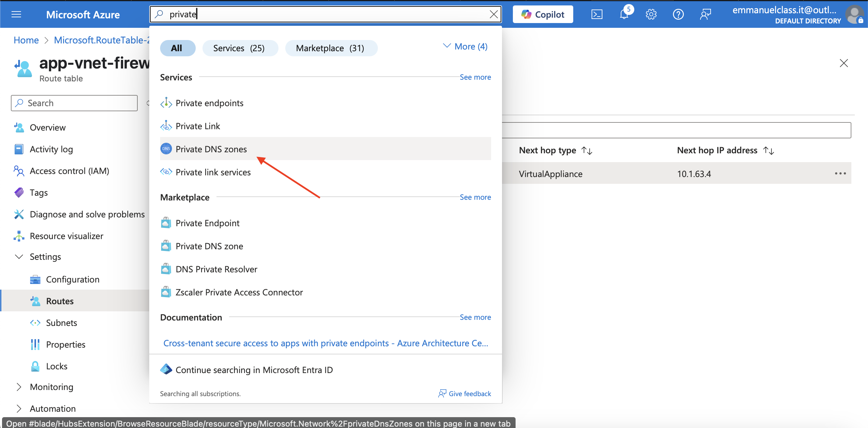See more Marketplace results
The image size is (868, 428).
475,197
